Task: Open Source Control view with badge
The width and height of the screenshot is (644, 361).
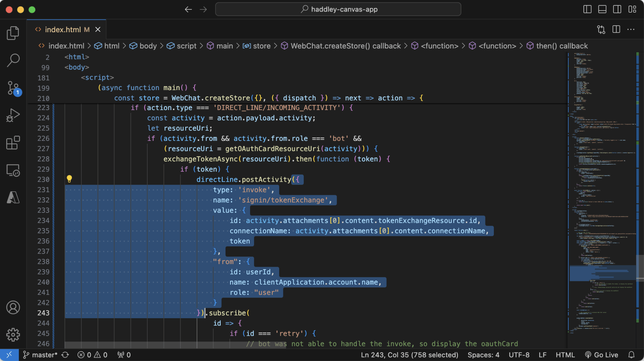Action: 14,88
